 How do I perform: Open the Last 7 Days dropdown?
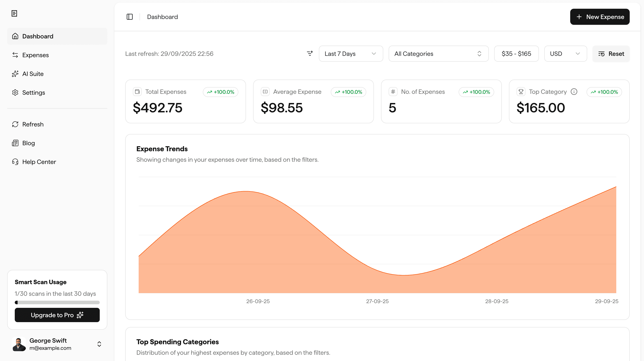point(350,54)
